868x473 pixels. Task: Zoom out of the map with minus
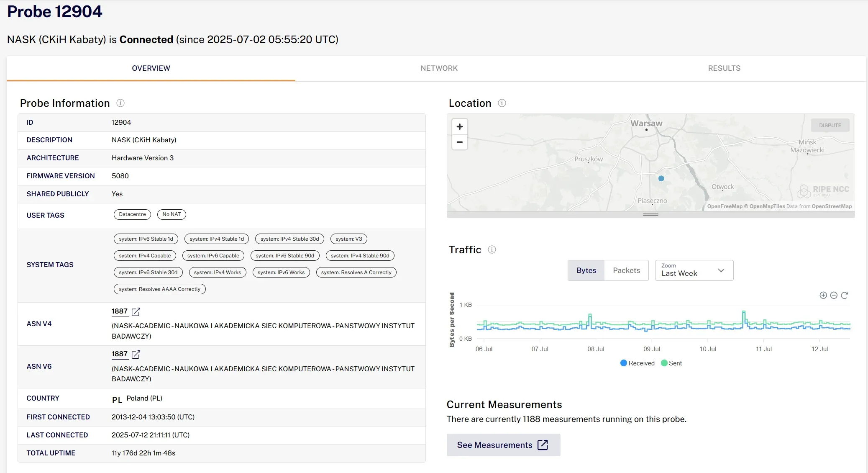(460, 142)
